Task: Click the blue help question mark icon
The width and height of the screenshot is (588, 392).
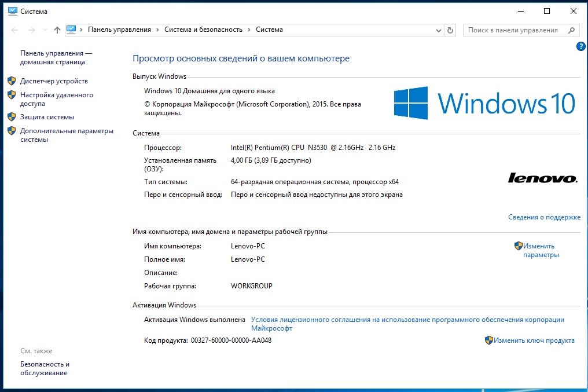Action: coord(581,46)
